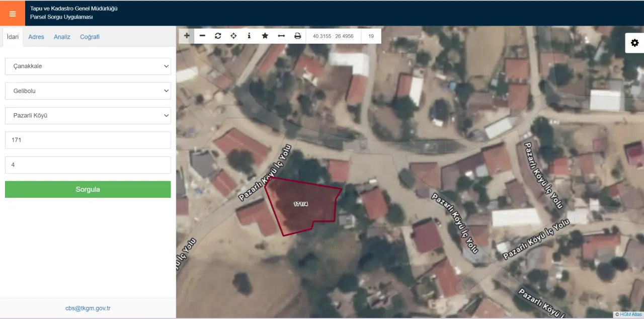Viewport: 644px width, 319px height.
Task: Open the cbs@tkgm.gov.tr email link
Action: (88, 308)
